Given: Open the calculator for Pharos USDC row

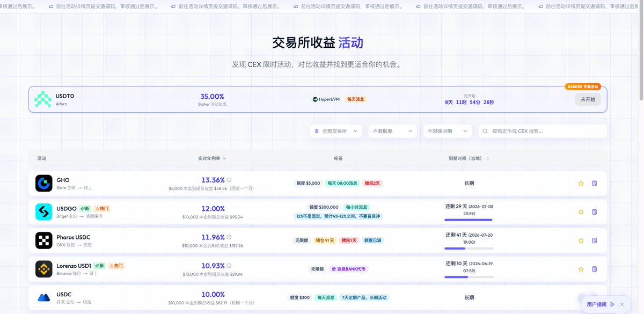Looking at the screenshot, I should pyautogui.click(x=595, y=240).
